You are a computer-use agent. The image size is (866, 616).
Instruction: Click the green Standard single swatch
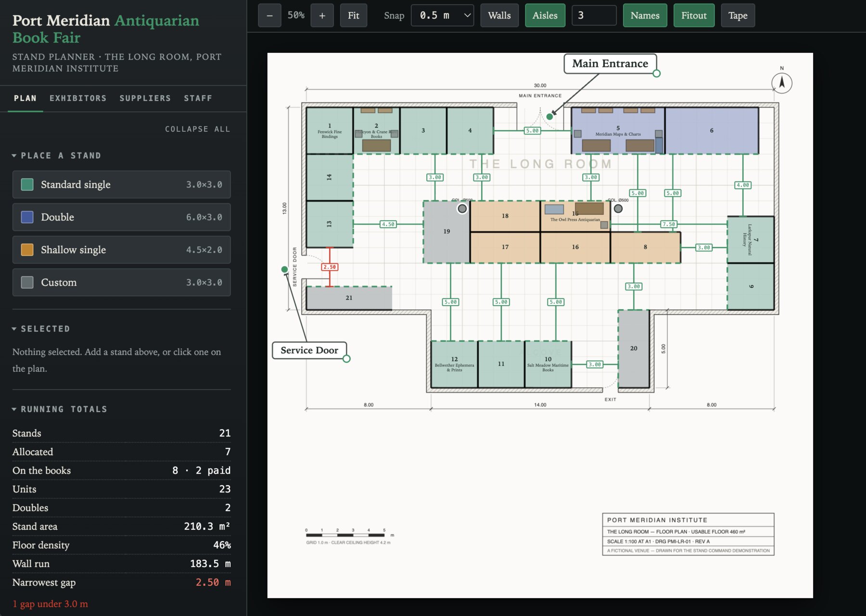tap(27, 185)
